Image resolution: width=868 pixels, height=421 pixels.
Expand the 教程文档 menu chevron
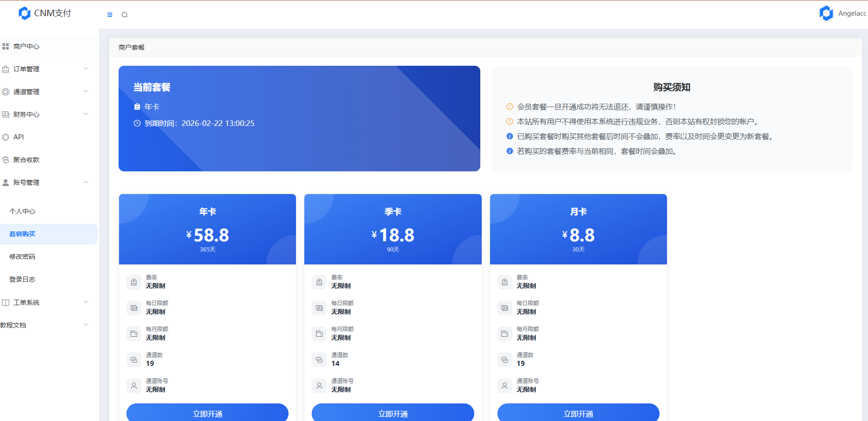pyautogui.click(x=86, y=325)
